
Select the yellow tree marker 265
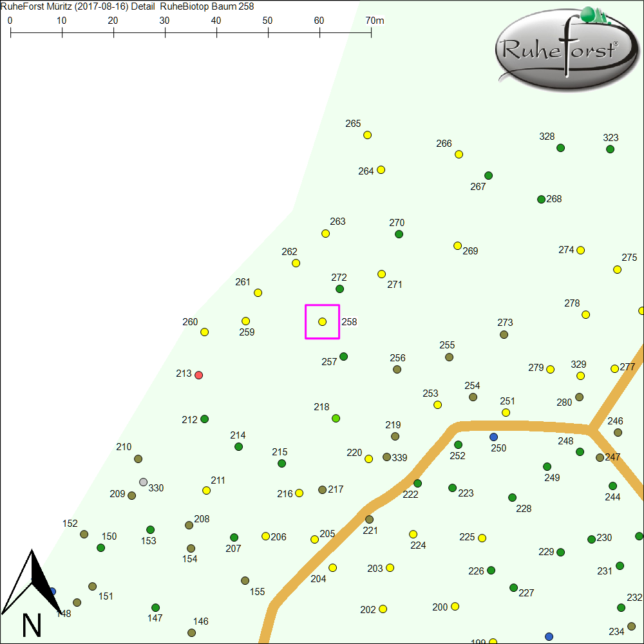point(368,135)
